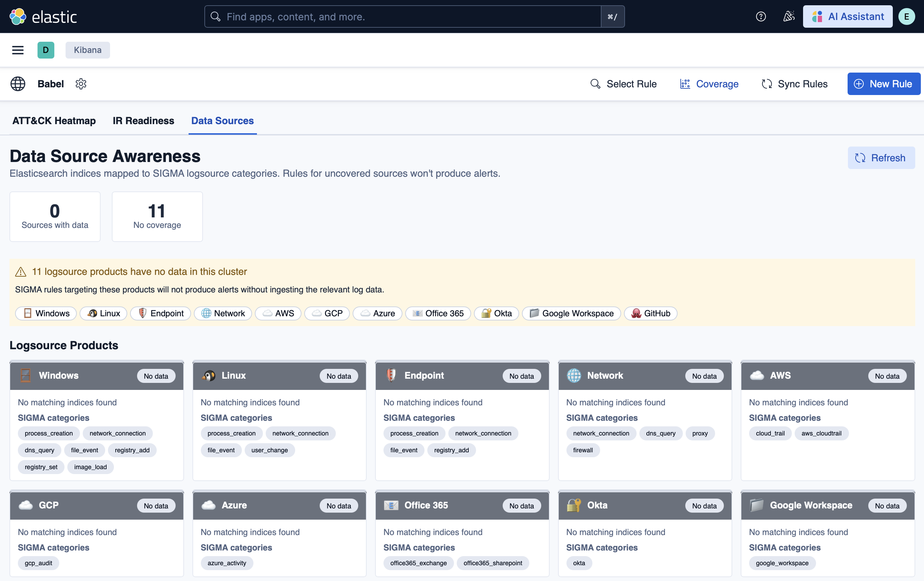The width and height of the screenshot is (924, 581).
Task: Click the Windows chip in warning callout
Action: [46, 313]
